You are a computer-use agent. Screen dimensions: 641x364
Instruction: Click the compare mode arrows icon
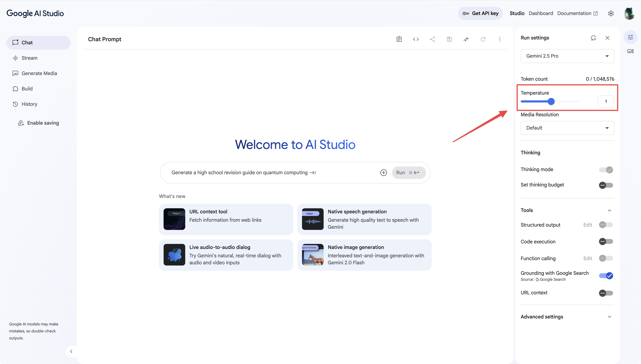pyautogui.click(x=466, y=39)
